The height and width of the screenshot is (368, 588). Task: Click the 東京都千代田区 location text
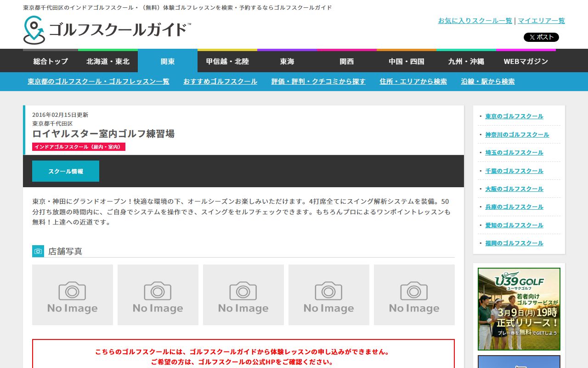click(52, 124)
